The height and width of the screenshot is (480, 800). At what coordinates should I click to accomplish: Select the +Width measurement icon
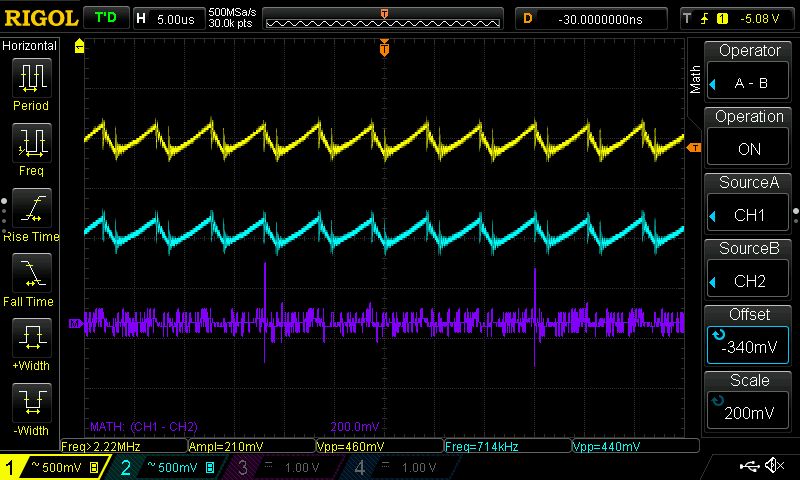pos(31,337)
